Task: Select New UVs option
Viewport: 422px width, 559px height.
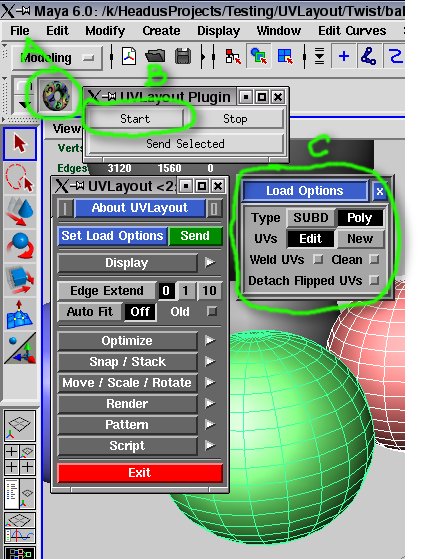Action: pos(360,239)
